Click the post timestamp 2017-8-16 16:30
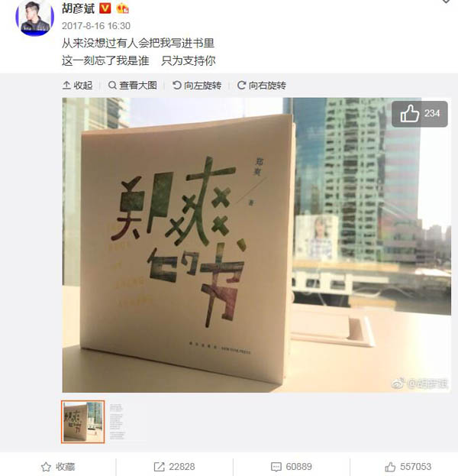Screen dimensions: 458x476 pyautogui.click(x=96, y=26)
